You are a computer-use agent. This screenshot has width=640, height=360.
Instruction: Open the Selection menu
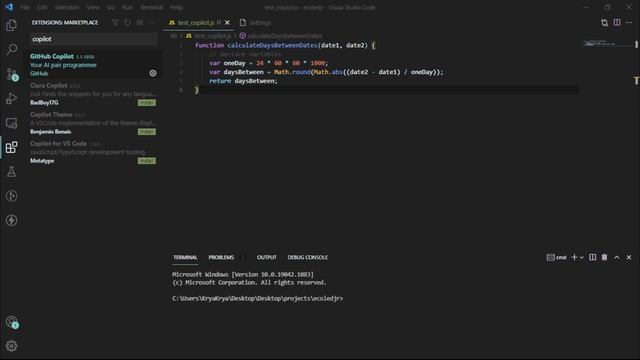67,7
